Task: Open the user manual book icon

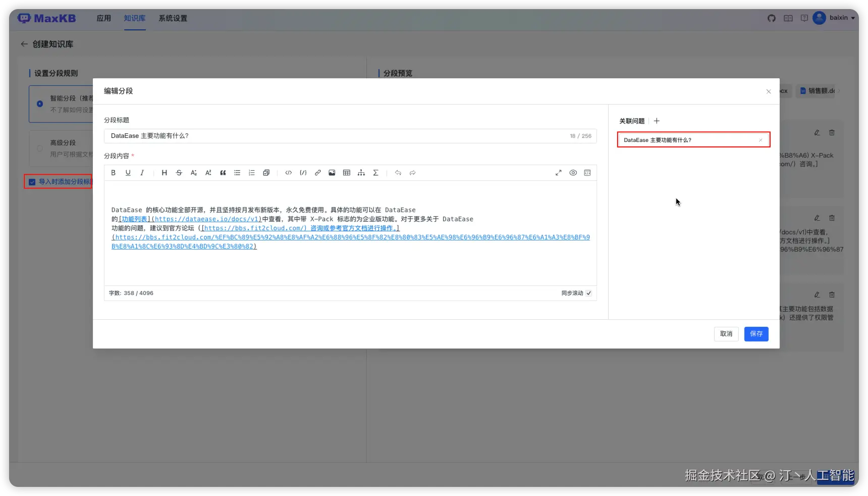Action: point(788,18)
